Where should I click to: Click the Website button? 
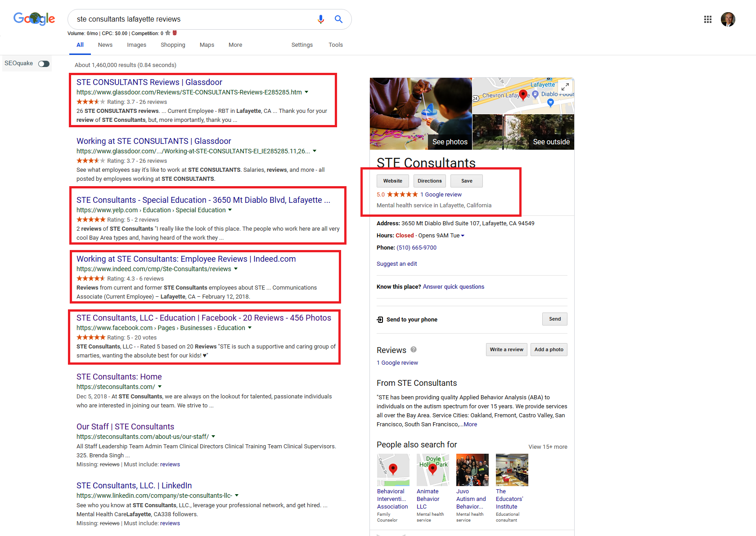click(393, 181)
